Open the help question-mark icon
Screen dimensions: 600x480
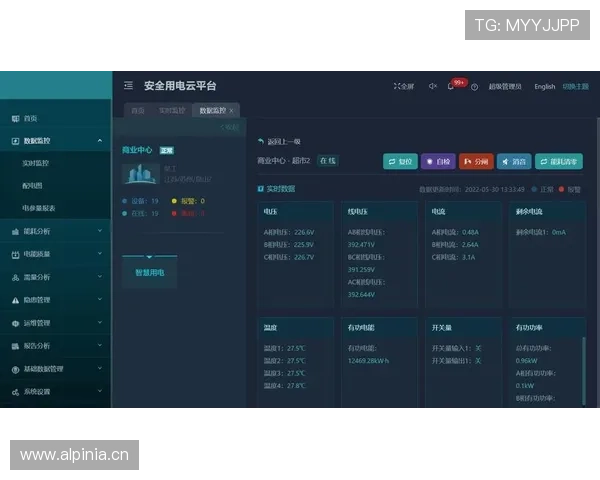pyautogui.click(x=474, y=87)
